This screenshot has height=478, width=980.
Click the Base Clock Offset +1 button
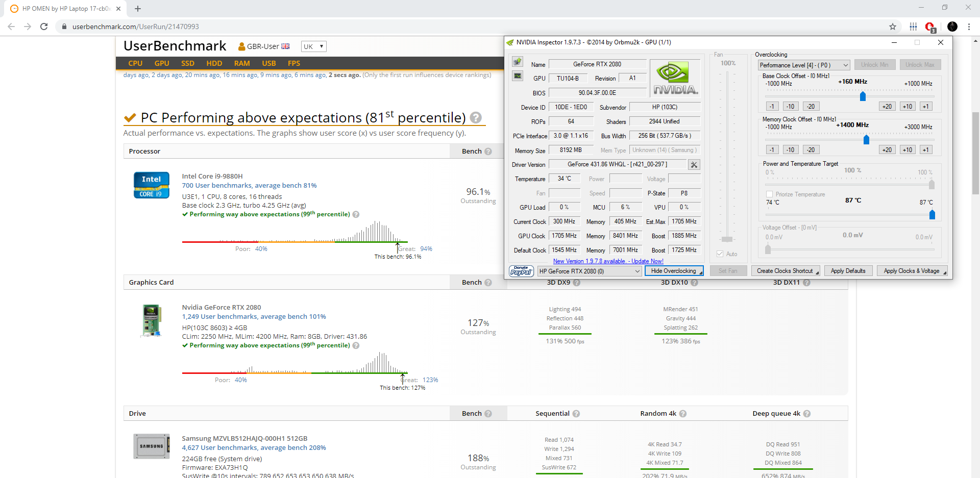click(926, 107)
